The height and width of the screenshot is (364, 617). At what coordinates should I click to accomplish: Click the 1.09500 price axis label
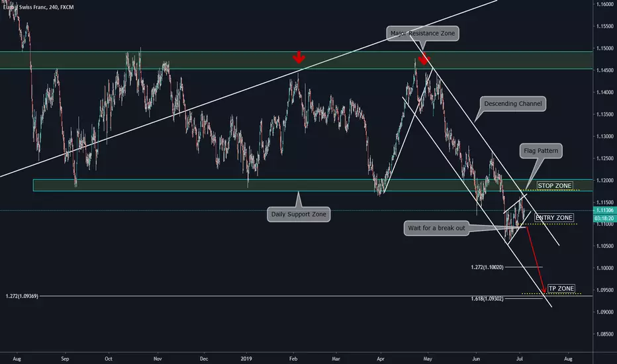coord(605,290)
